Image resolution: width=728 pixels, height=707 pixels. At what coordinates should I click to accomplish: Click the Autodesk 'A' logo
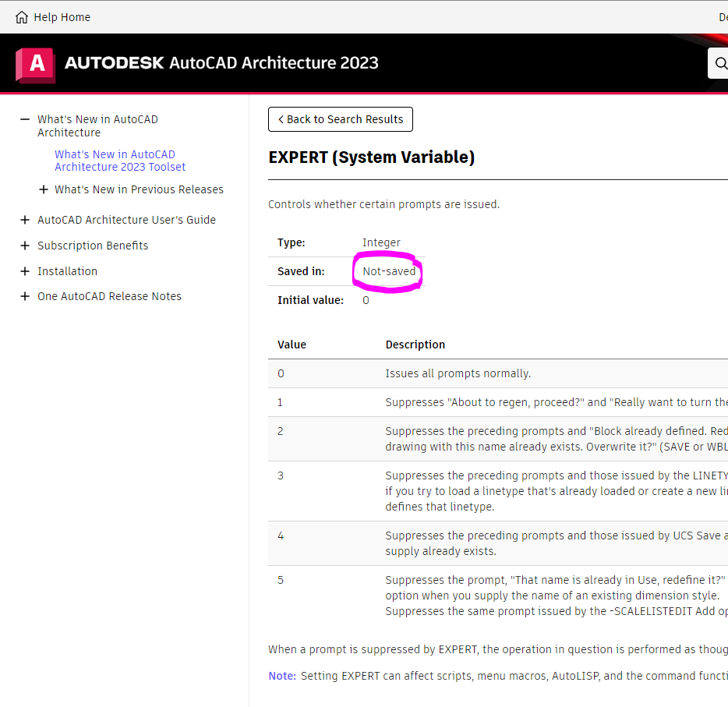[34, 62]
